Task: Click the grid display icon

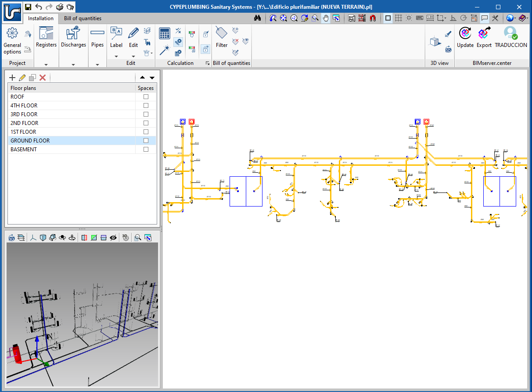Action: [399, 18]
